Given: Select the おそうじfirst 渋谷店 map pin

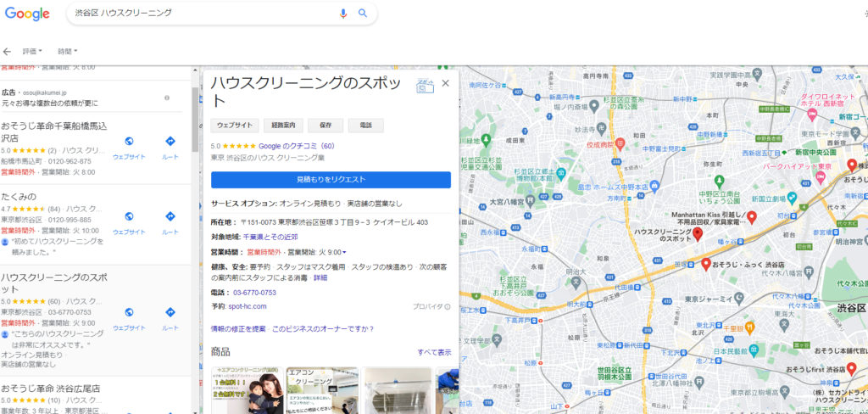Looking at the screenshot, I should coord(851,368).
